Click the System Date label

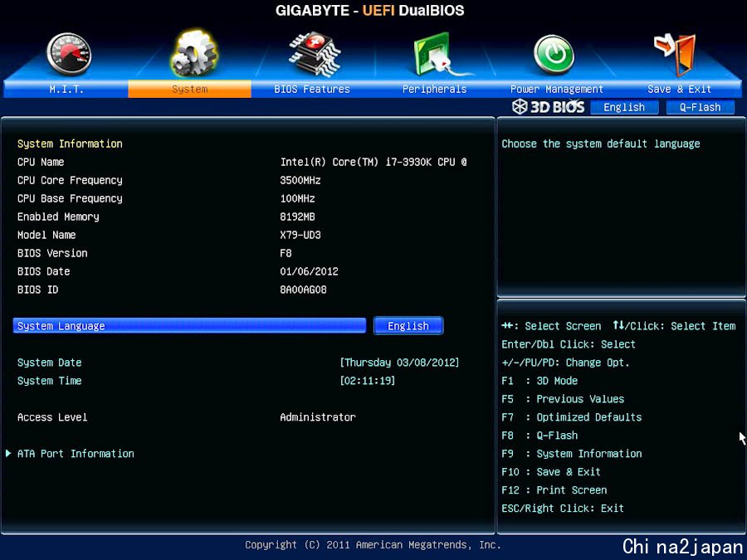coord(50,363)
